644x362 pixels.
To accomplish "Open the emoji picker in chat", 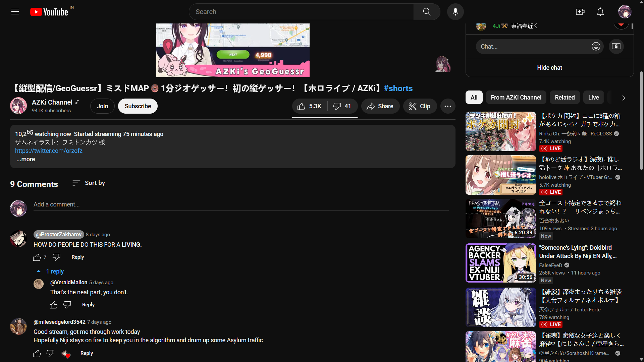I will pos(596,46).
